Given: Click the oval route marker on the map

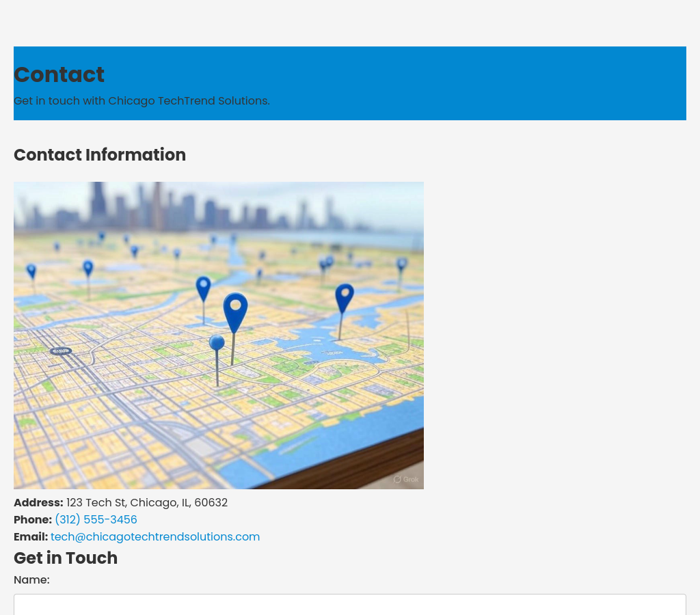Looking at the screenshot, I should (61, 351).
